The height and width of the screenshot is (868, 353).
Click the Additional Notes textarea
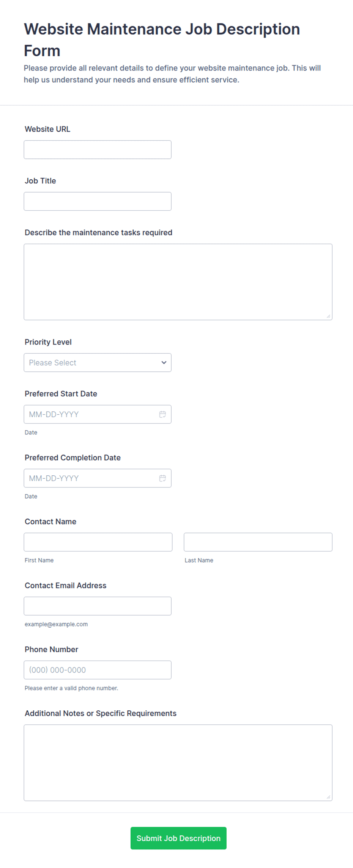pos(178,763)
